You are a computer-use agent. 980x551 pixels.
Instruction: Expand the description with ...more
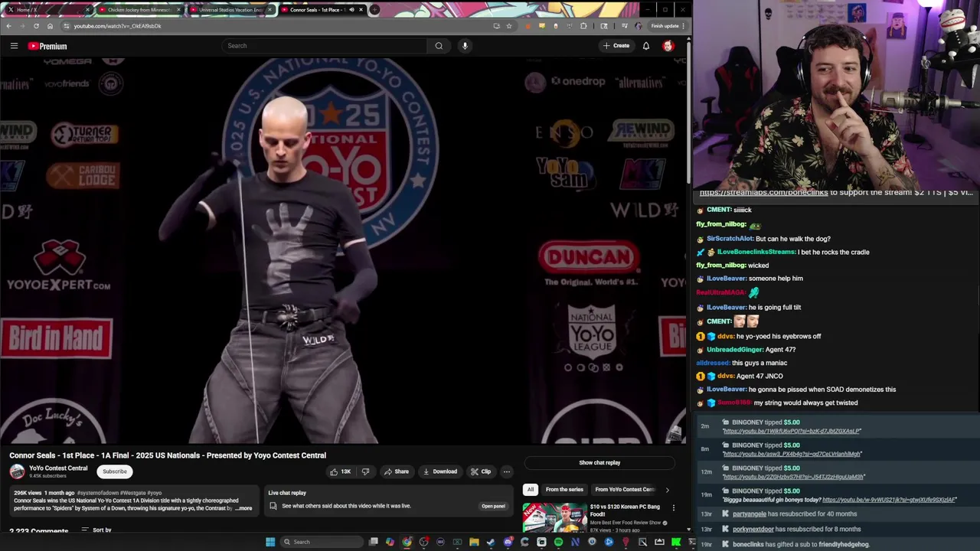pyautogui.click(x=244, y=508)
